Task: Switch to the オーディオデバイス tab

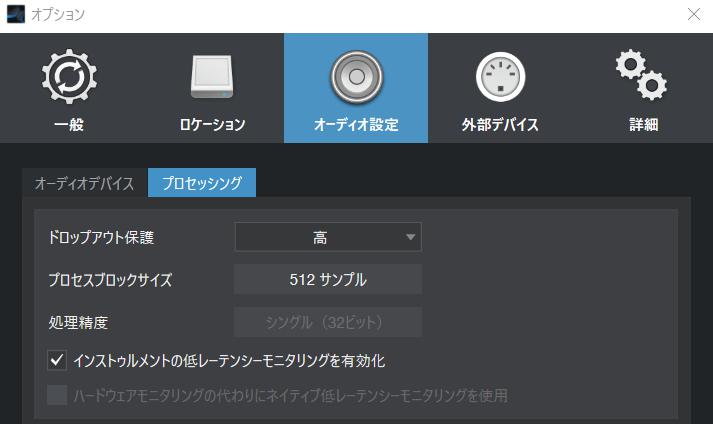Action: [x=85, y=183]
